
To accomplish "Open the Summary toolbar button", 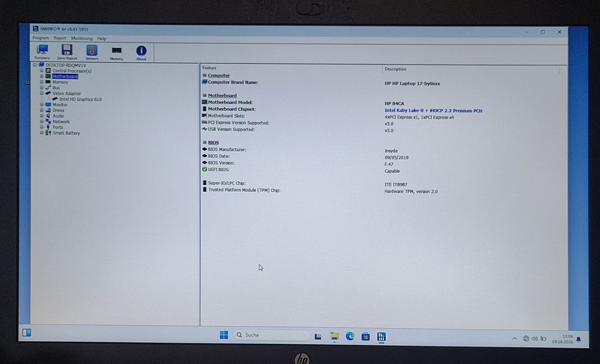I will [x=42, y=52].
